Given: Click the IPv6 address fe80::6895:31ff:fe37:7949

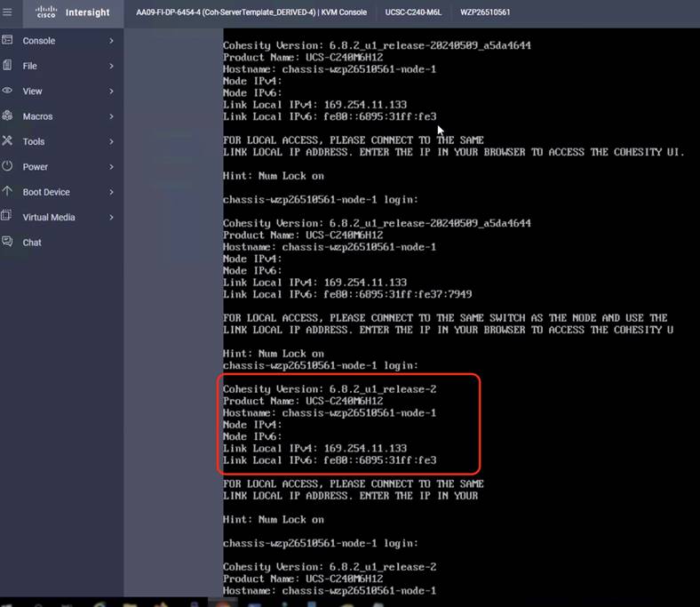Looking at the screenshot, I should 397,294.
